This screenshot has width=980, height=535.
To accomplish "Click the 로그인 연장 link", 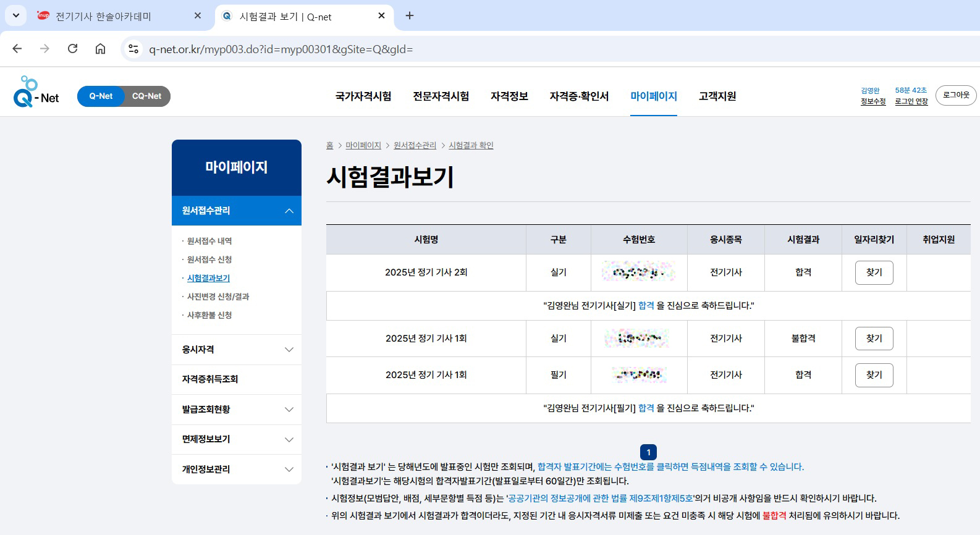I will point(911,101).
